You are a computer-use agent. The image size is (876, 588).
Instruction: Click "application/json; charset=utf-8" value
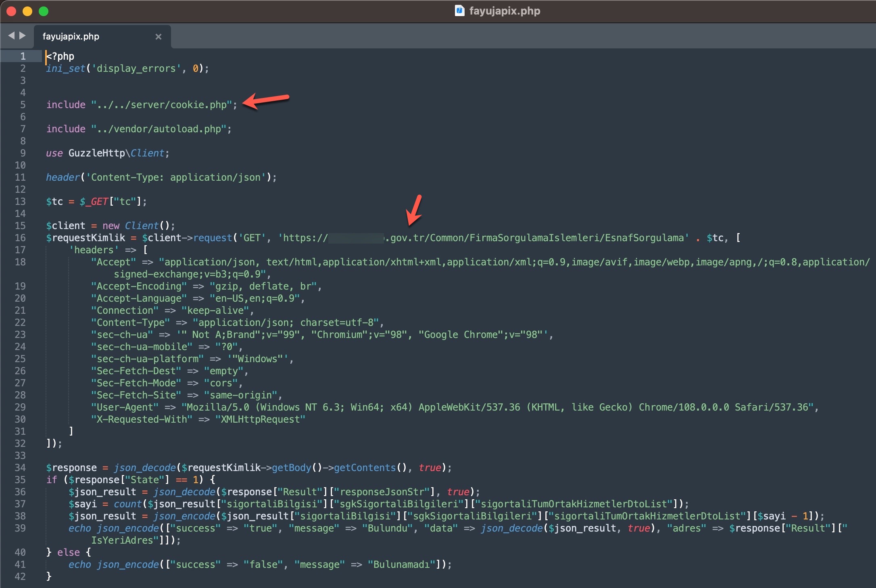point(286,322)
